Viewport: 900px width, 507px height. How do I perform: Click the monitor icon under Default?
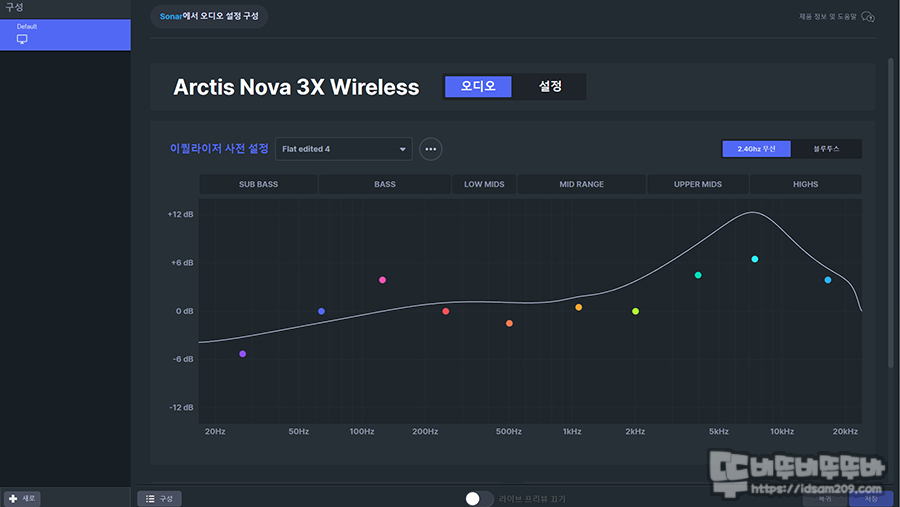point(22,39)
